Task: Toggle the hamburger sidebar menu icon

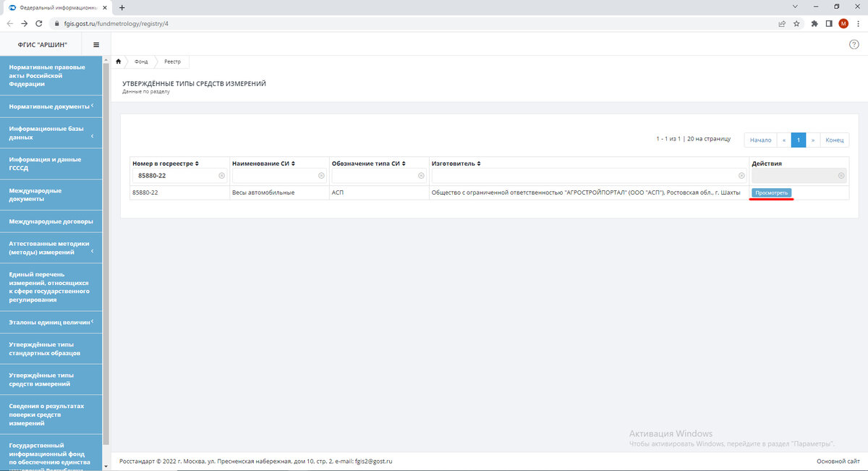Action: click(96, 45)
